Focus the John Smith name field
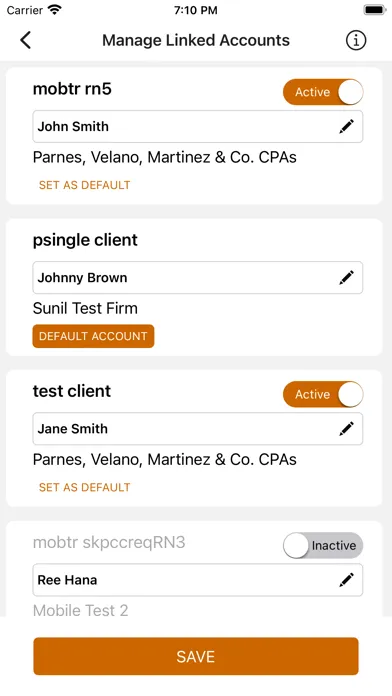 click(198, 127)
